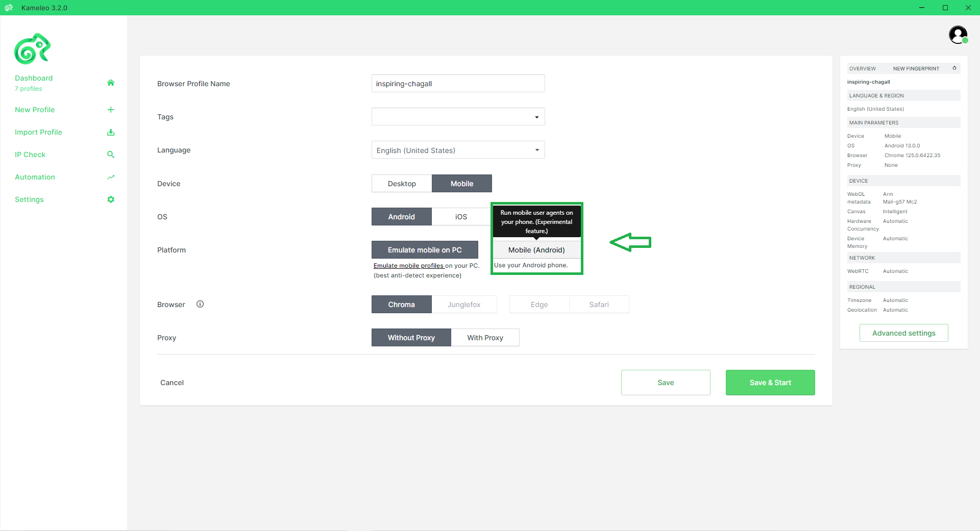980x531 pixels.
Task: Refresh the new fingerprint icon
Action: point(954,68)
